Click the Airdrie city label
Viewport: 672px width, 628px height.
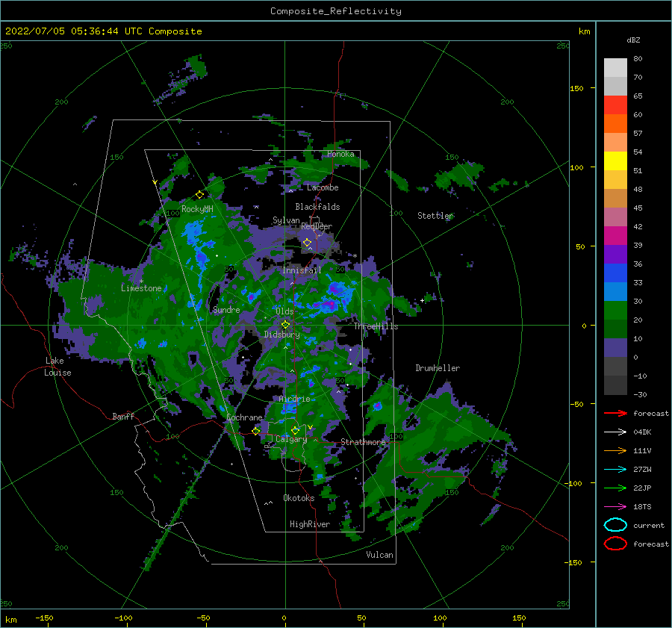(294, 399)
